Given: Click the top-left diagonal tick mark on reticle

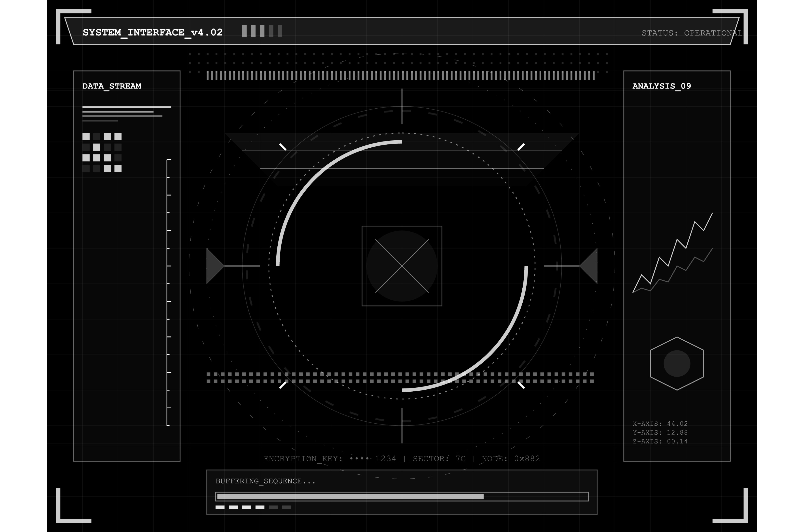Looking at the screenshot, I should tap(283, 147).
